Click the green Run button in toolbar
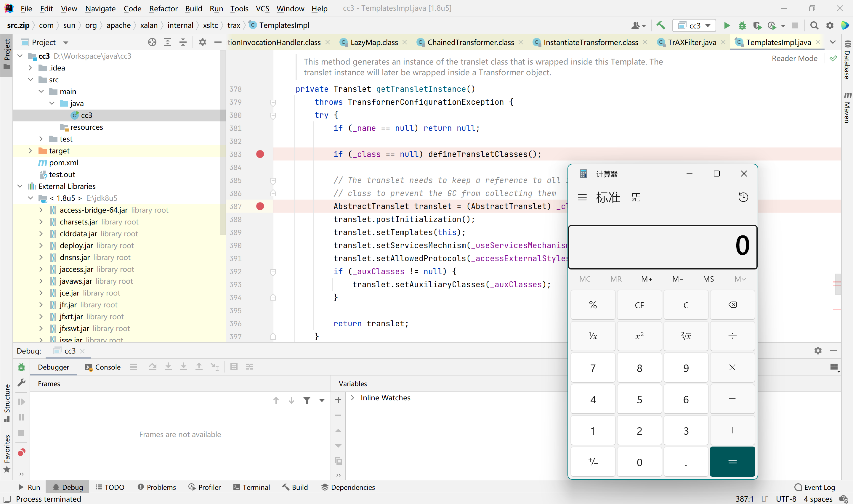The width and height of the screenshot is (853, 504). click(x=726, y=25)
